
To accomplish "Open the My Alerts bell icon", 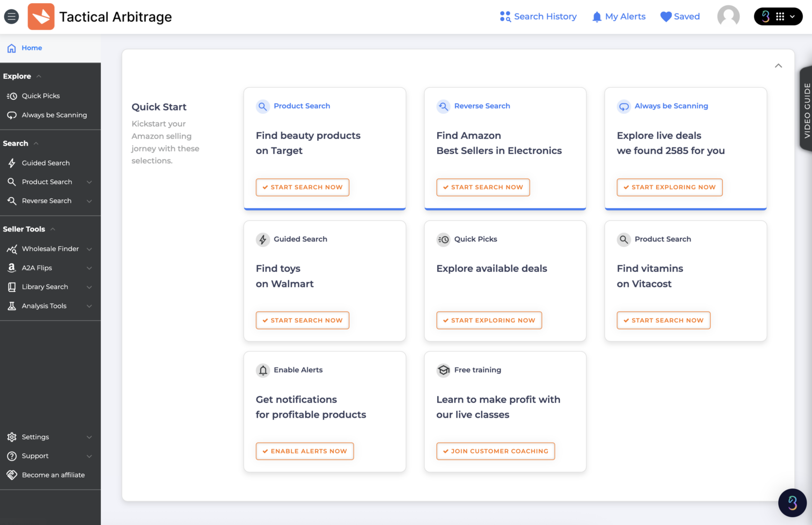I will tap(597, 16).
